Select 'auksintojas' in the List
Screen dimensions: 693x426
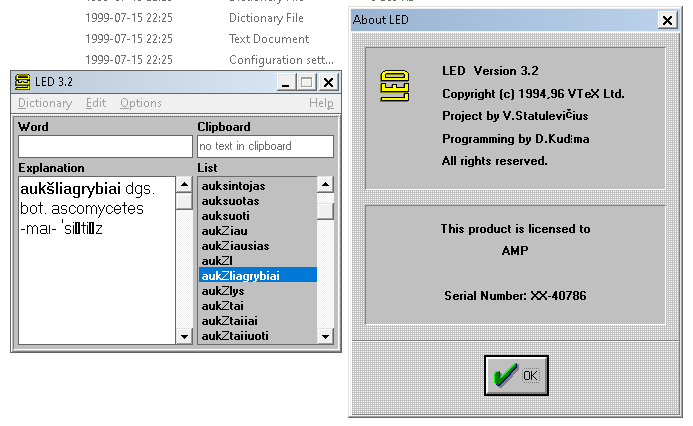(258, 186)
